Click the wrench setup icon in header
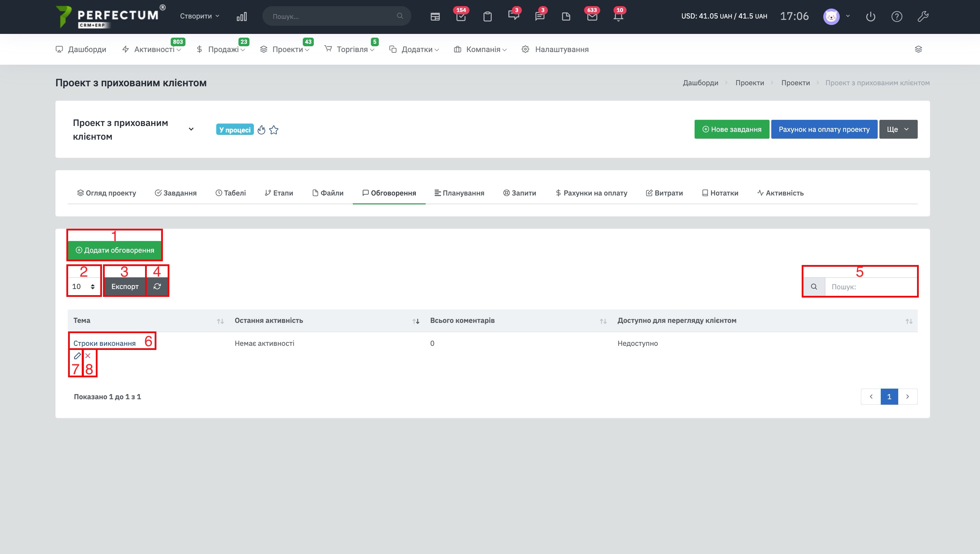 923,16
